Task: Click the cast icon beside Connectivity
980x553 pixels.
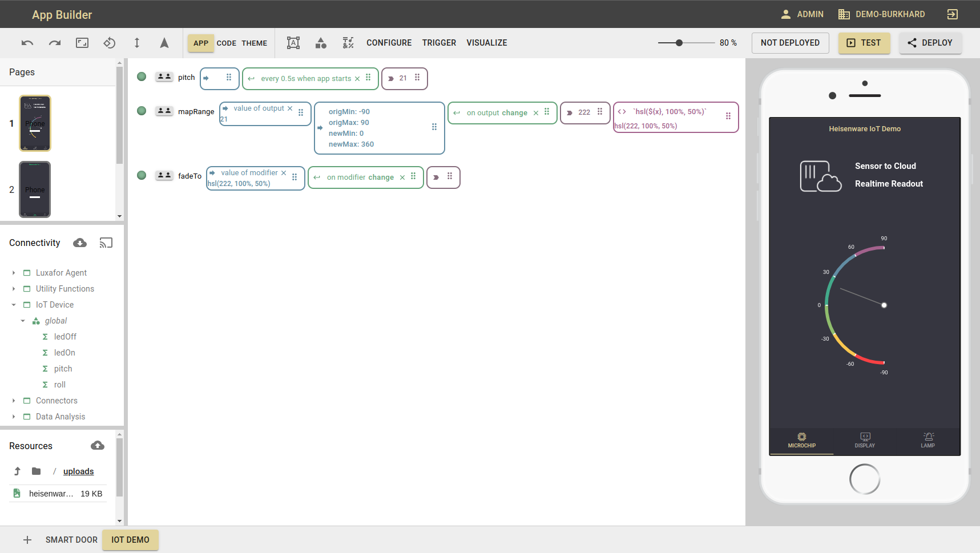Action: pos(106,243)
